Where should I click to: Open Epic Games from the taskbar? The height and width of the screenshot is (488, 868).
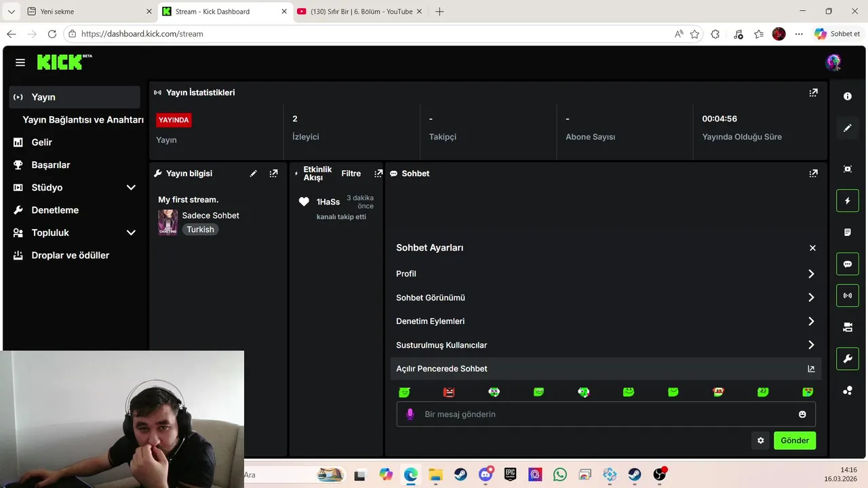click(510, 474)
